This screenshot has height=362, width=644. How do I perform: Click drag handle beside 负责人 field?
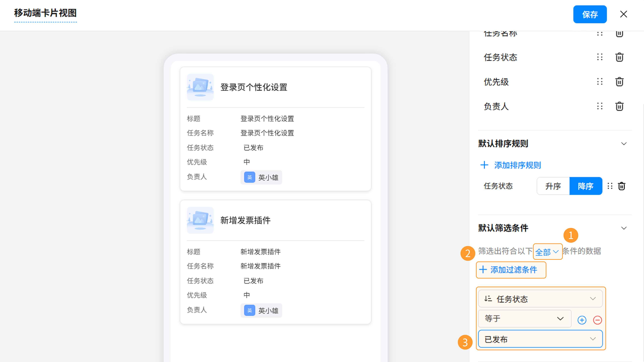[x=600, y=106]
